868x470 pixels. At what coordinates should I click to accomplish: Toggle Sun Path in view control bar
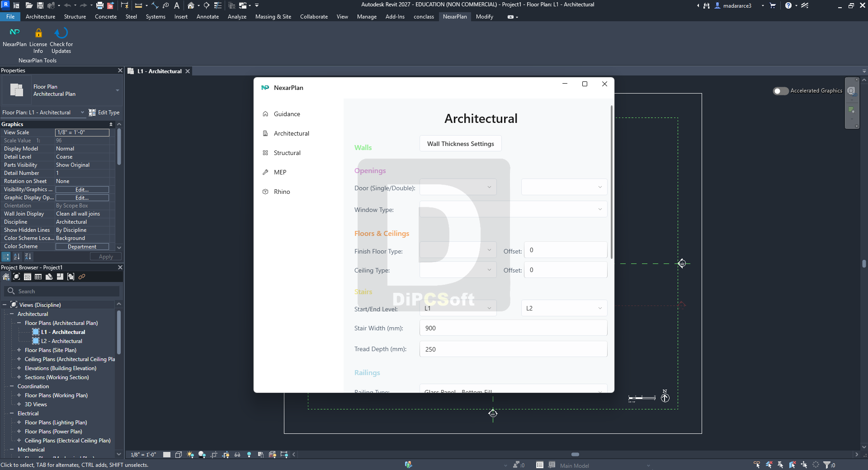(190, 455)
